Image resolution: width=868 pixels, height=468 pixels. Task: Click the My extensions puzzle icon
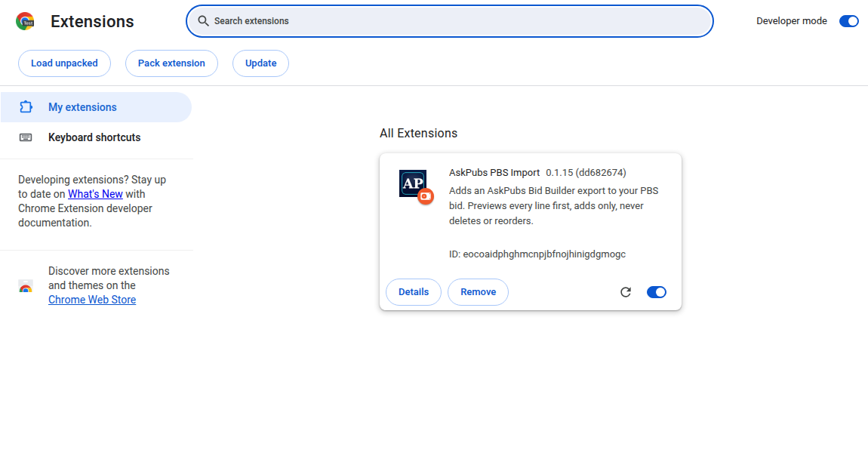(26, 107)
